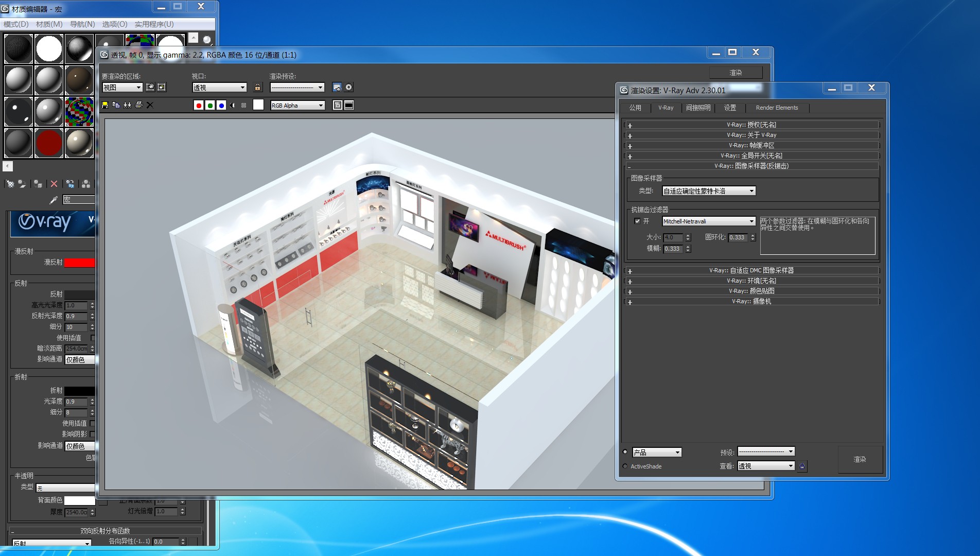Click the red 漫反射 diffuse color swatch

pyautogui.click(x=79, y=263)
